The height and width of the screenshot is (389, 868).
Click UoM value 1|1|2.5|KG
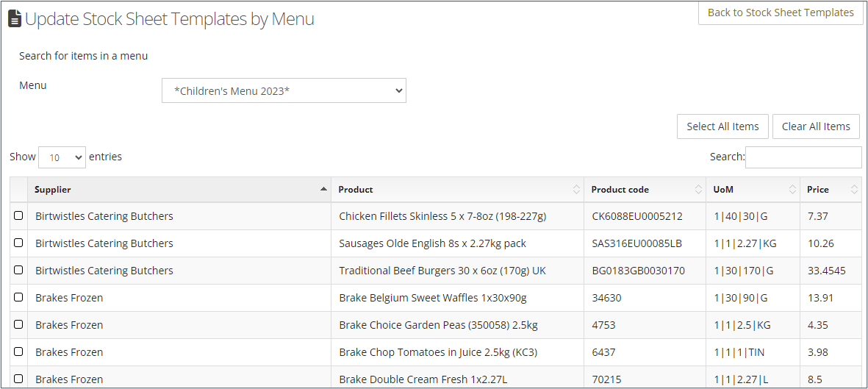pyautogui.click(x=742, y=325)
